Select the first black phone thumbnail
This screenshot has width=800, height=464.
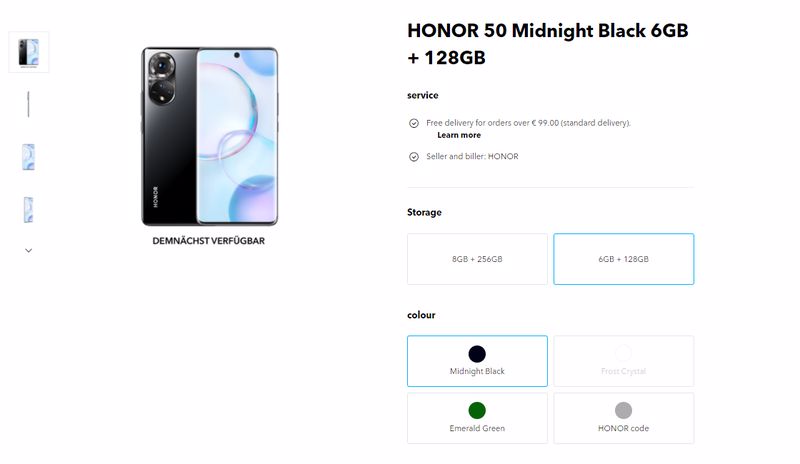coord(29,52)
